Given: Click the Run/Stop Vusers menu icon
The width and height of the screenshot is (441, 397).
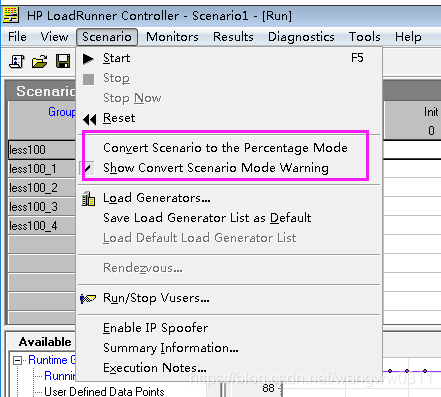Looking at the screenshot, I should (x=88, y=298).
